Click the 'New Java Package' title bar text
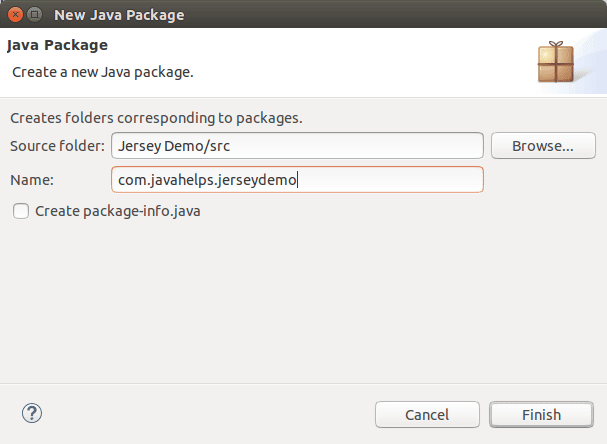 pos(119,15)
